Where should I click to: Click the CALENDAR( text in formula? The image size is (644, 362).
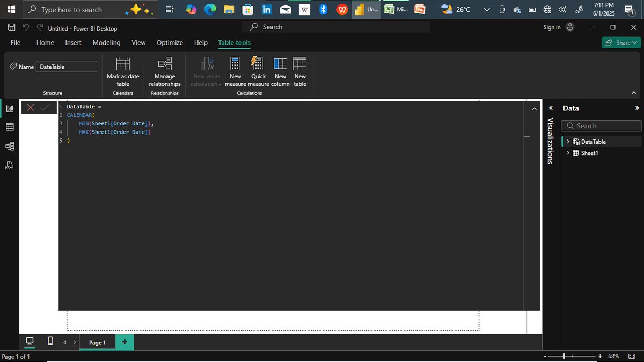[80, 115]
